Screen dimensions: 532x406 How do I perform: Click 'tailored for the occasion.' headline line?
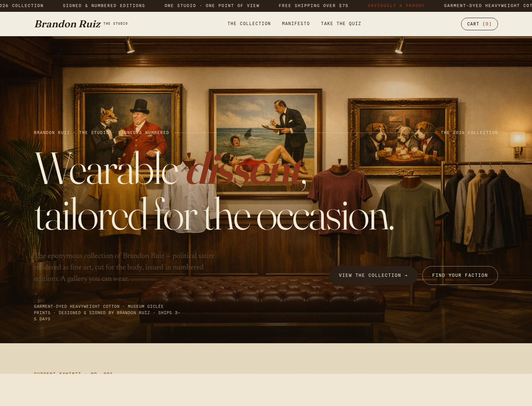pos(214,215)
